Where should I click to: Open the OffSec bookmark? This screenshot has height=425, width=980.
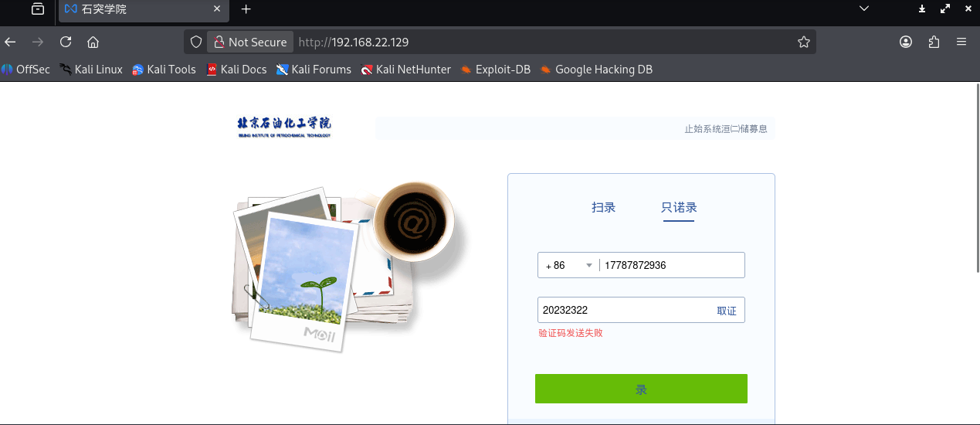point(25,70)
